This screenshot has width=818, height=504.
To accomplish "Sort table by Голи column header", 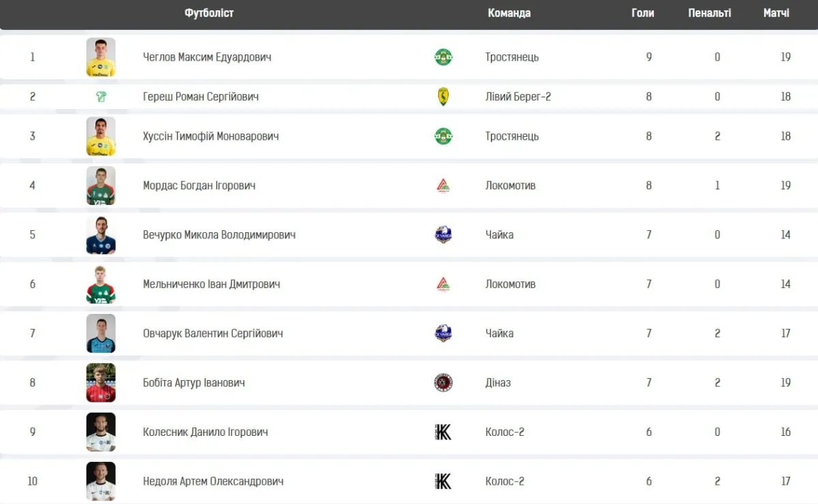I will click(642, 13).
